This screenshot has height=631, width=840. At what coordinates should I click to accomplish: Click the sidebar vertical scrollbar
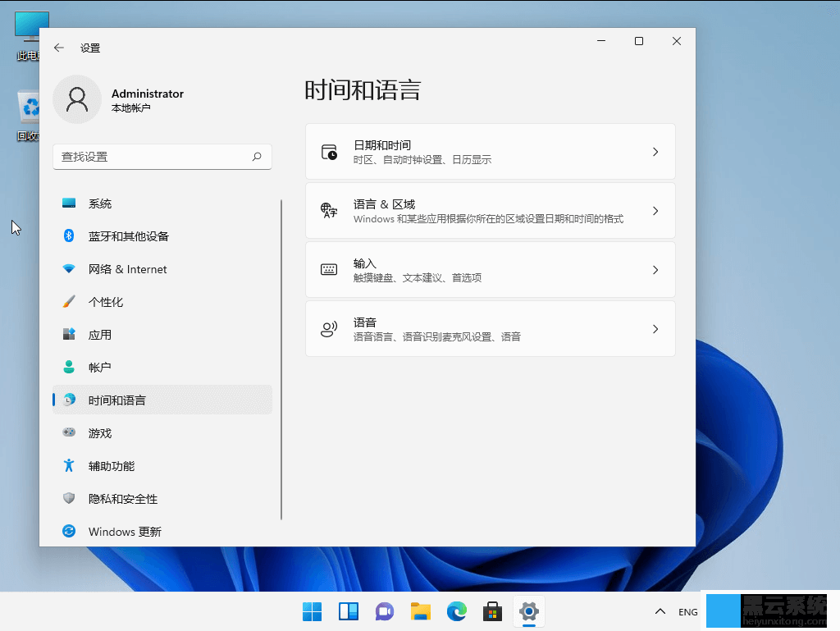(281, 359)
